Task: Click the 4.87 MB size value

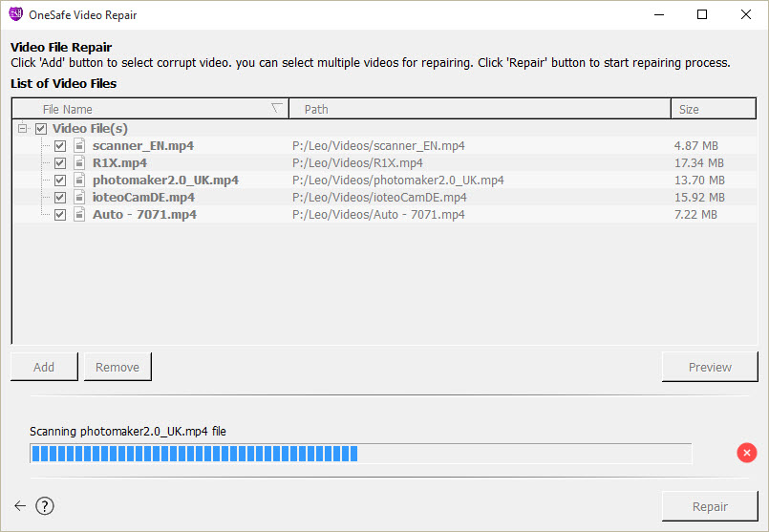Action: 696,145
